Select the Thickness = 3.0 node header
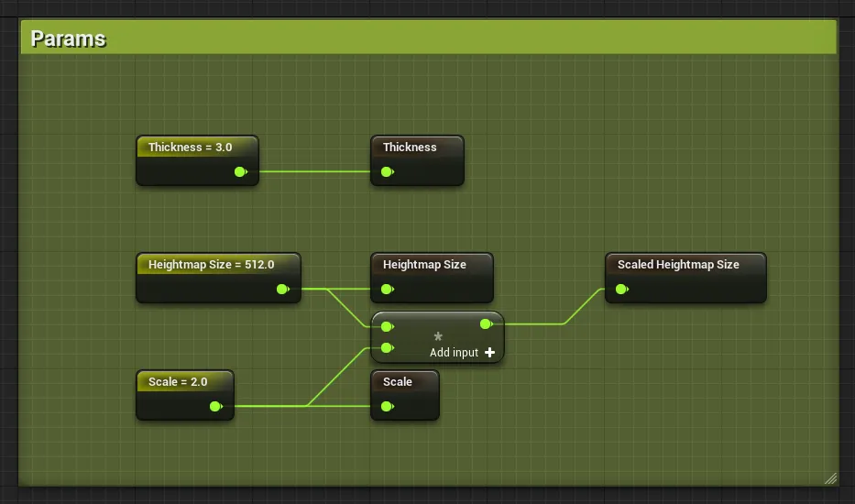Screen dimensions: 855x504 click(x=191, y=148)
